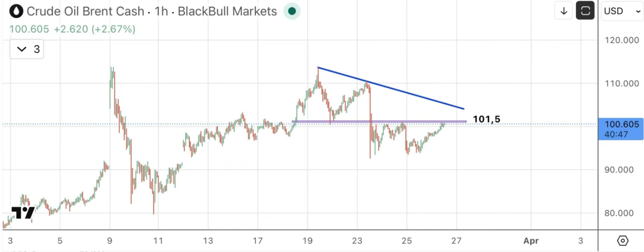
Task: Click the Apr label on time axis
Action: (x=531, y=241)
